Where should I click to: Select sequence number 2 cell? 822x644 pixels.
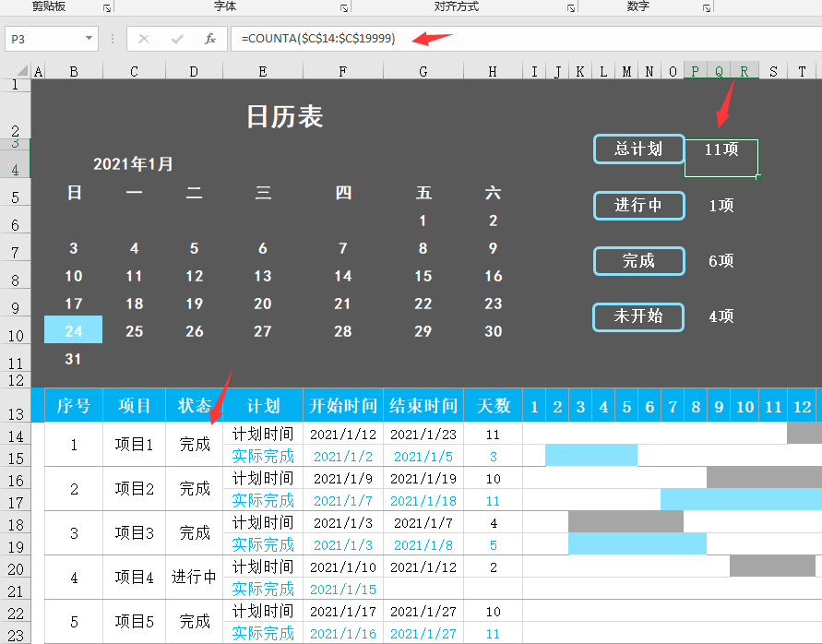tap(74, 489)
